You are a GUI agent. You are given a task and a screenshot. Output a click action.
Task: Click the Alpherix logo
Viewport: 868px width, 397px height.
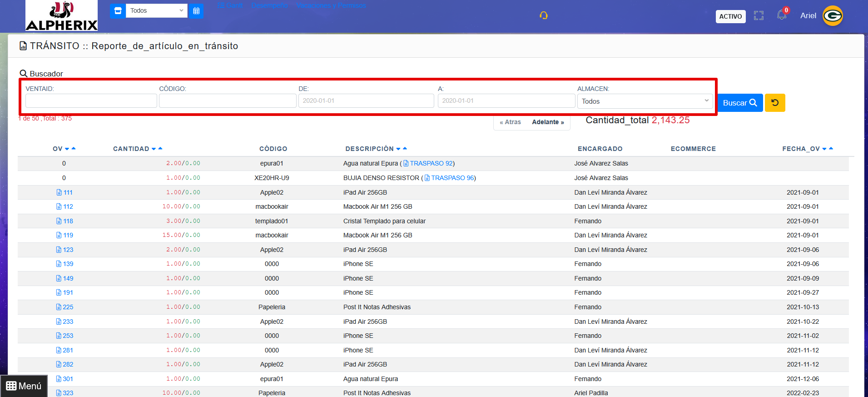tap(61, 16)
